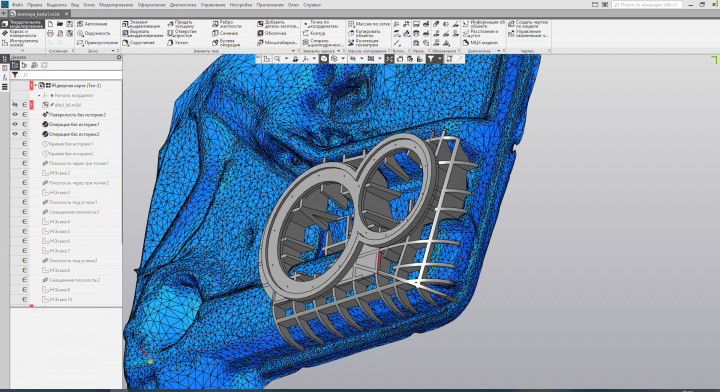
Task: Open the Диагностика menu
Action: coord(183,5)
